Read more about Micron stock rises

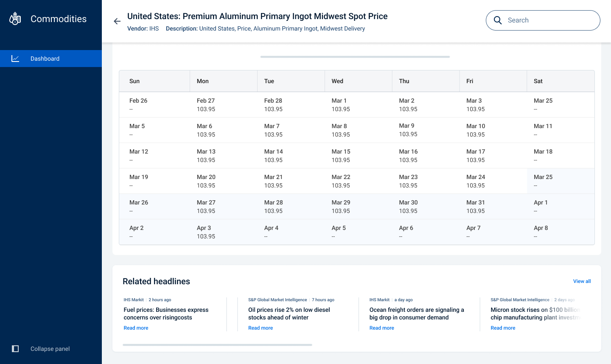click(x=503, y=328)
